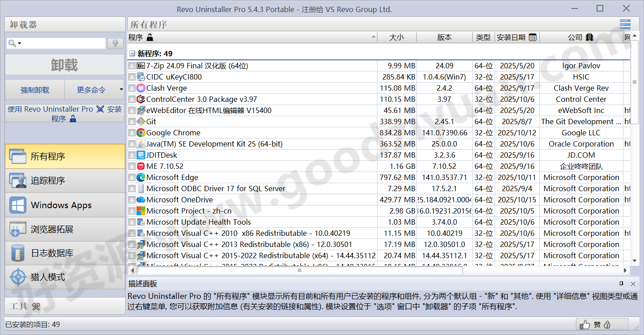Click the calendar icon in 安装日期 column

click(532, 38)
